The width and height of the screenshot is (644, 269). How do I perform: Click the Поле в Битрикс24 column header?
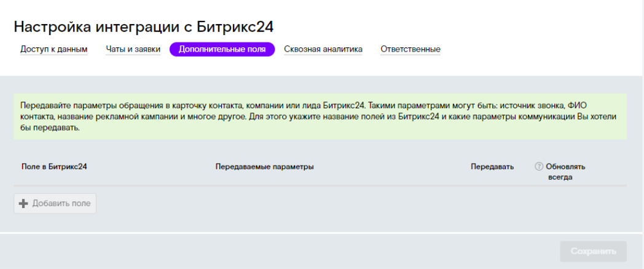pyautogui.click(x=54, y=167)
